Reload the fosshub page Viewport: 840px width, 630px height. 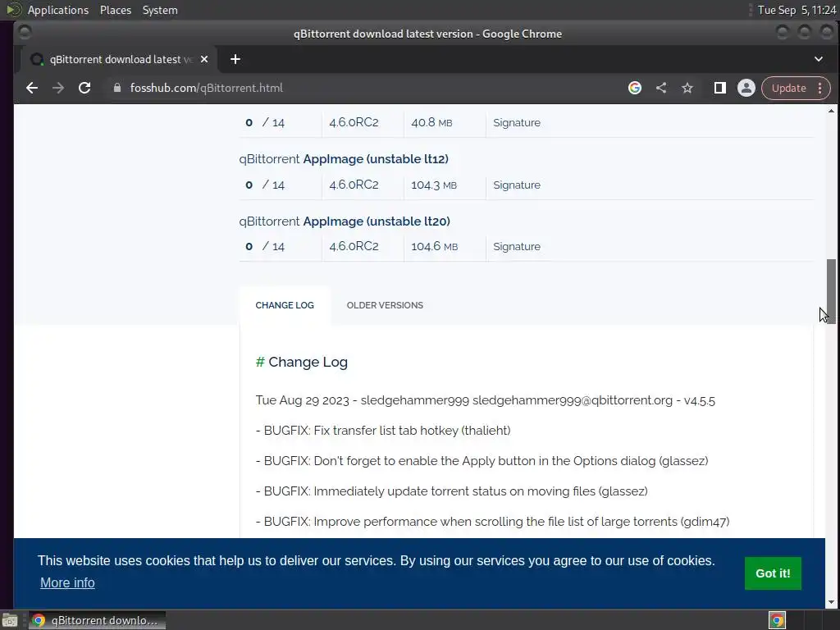tap(84, 88)
